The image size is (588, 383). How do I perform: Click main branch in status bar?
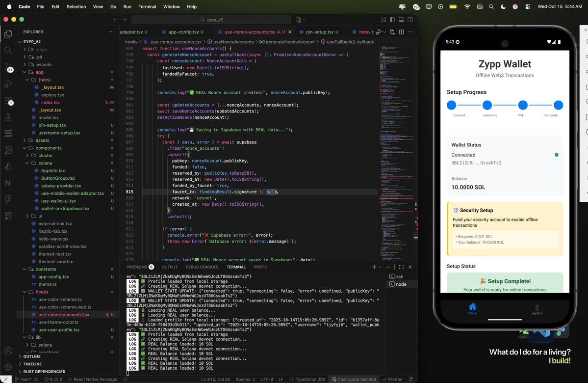pyautogui.click(x=23, y=379)
